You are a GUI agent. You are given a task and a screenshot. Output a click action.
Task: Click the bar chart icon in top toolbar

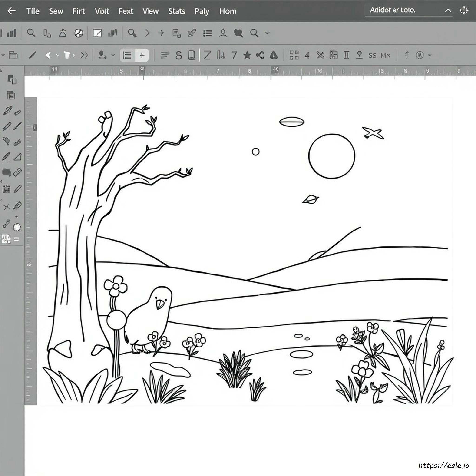tap(11, 33)
